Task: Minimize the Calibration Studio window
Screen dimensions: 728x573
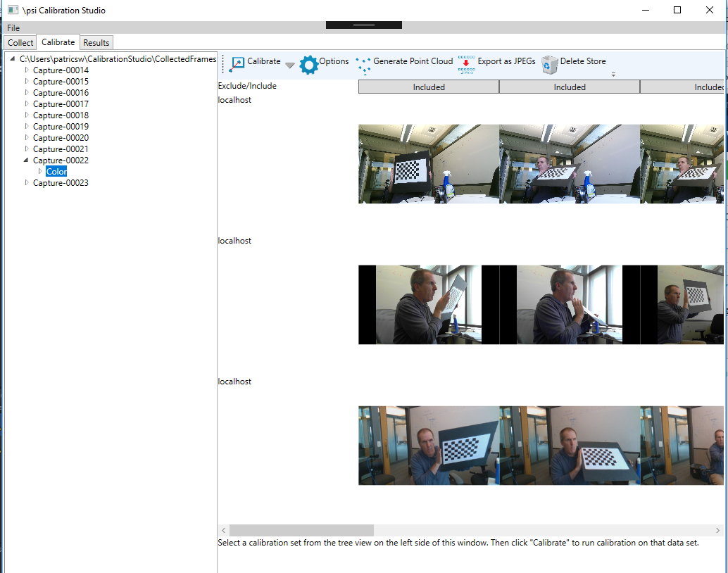Action: [x=646, y=10]
